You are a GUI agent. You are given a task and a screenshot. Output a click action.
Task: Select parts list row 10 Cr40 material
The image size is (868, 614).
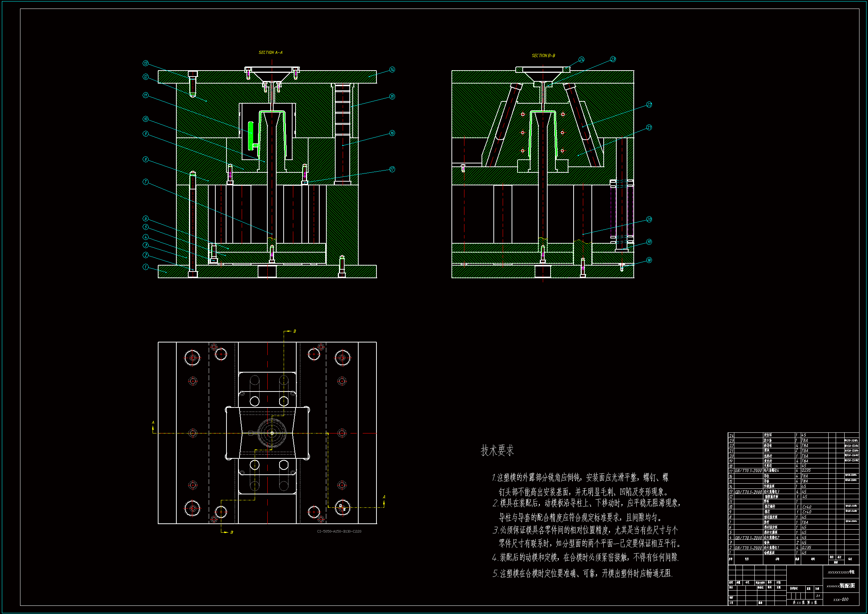(x=806, y=507)
